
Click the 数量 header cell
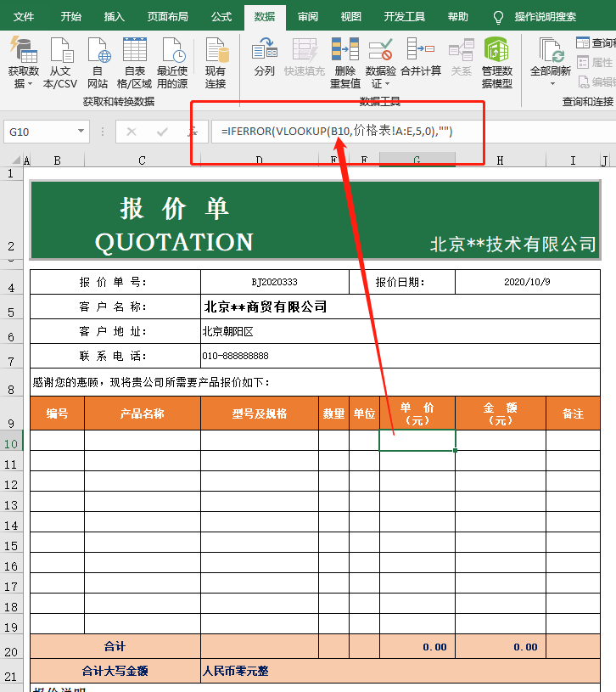coord(333,414)
